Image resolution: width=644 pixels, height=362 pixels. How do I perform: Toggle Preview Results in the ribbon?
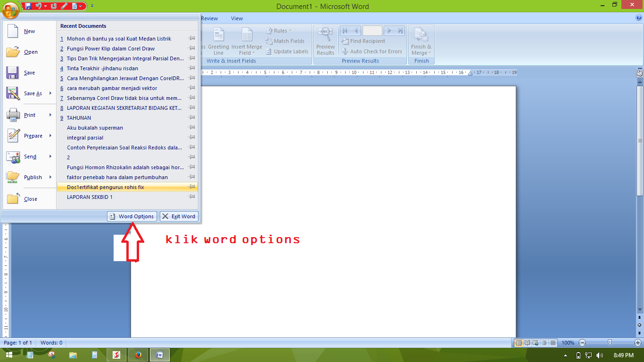coord(325,41)
